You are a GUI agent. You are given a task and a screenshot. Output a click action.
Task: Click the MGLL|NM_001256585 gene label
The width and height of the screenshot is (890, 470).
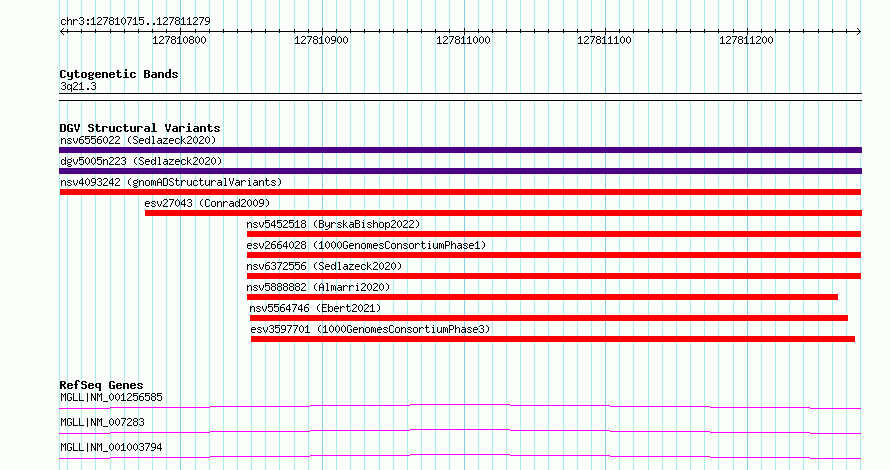coord(111,397)
